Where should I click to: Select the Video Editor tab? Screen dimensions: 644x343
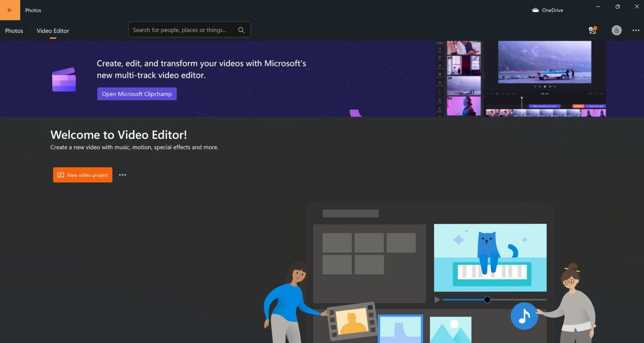tap(52, 31)
